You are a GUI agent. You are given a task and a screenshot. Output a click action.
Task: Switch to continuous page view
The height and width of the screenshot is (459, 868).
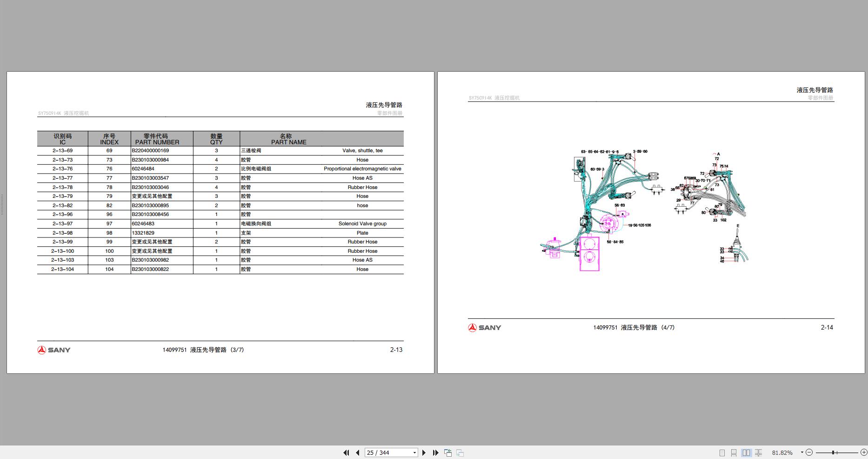[734, 452]
